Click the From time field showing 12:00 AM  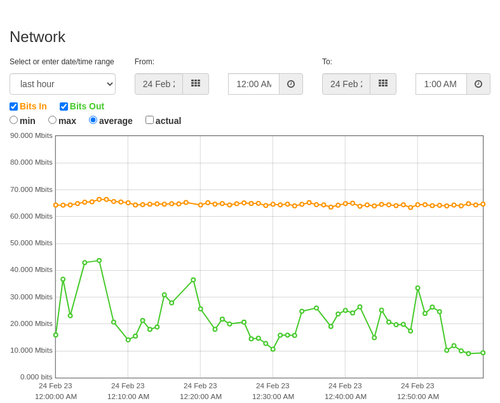point(254,84)
